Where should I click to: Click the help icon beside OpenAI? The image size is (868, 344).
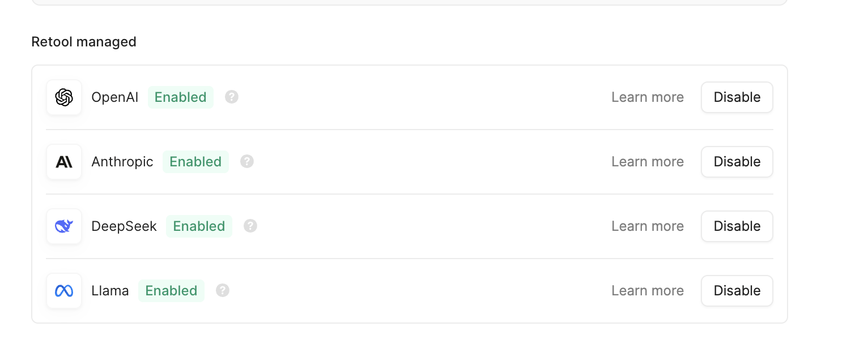click(x=232, y=97)
